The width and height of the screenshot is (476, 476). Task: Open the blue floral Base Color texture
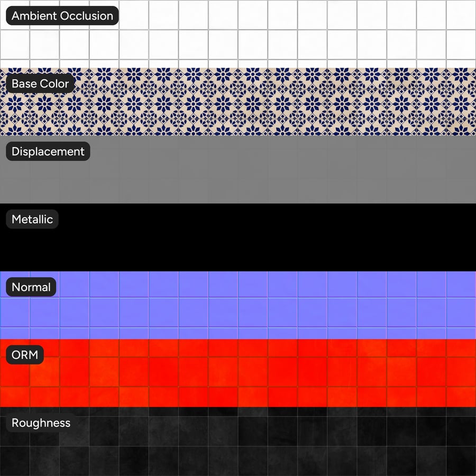(238, 102)
